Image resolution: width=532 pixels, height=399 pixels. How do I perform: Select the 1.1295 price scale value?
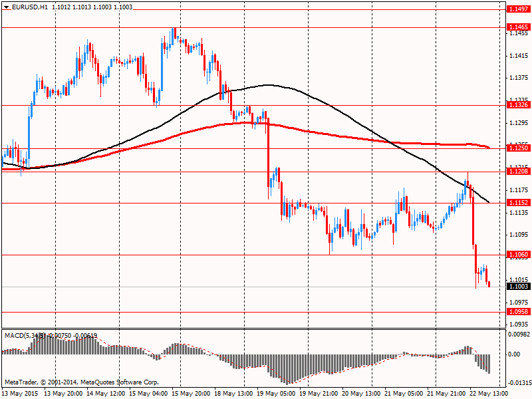[519, 123]
